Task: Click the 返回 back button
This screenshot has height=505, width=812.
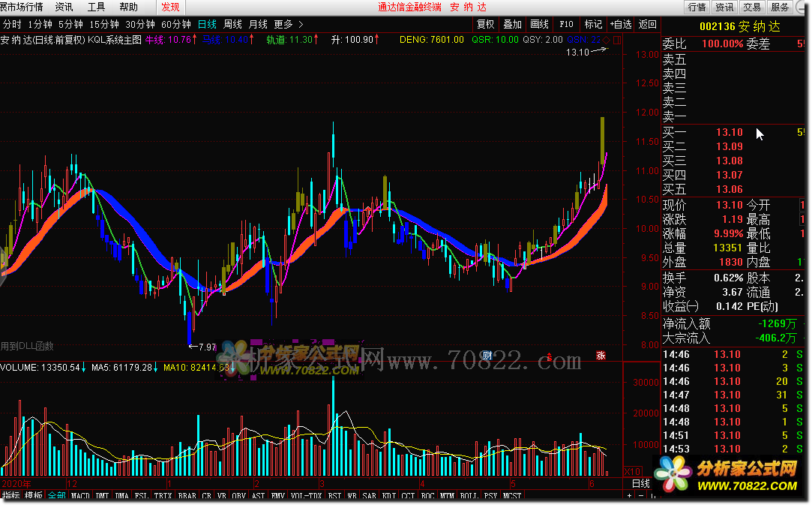Action: [647, 24]
